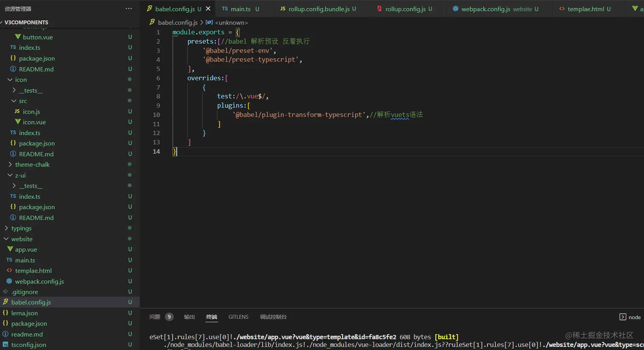This screenshot has width=644, height=350.
Task: Switch to the GITLENS panel tab
Action: [x=238, y=317]
